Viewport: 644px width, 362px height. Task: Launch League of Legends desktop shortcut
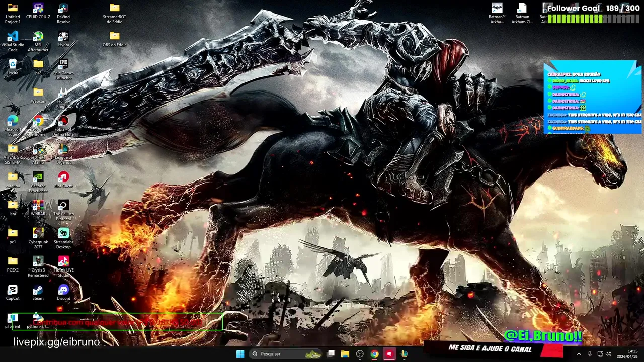coord(63,154)
